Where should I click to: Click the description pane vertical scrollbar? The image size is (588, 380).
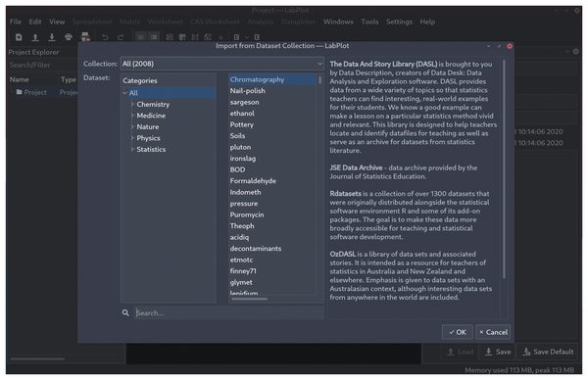coord(504,168)
